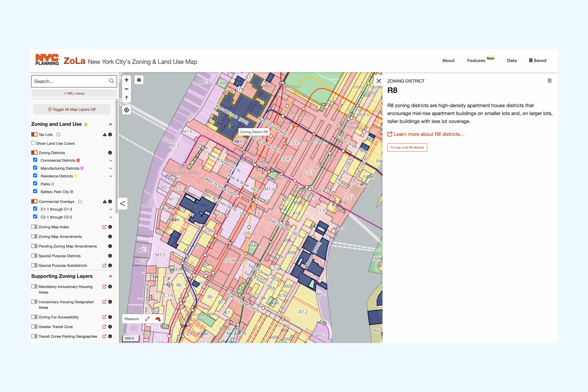Open info for Greater Transit Zone
The width and height of the screenshot is (588, 392).
pos(110,327)
